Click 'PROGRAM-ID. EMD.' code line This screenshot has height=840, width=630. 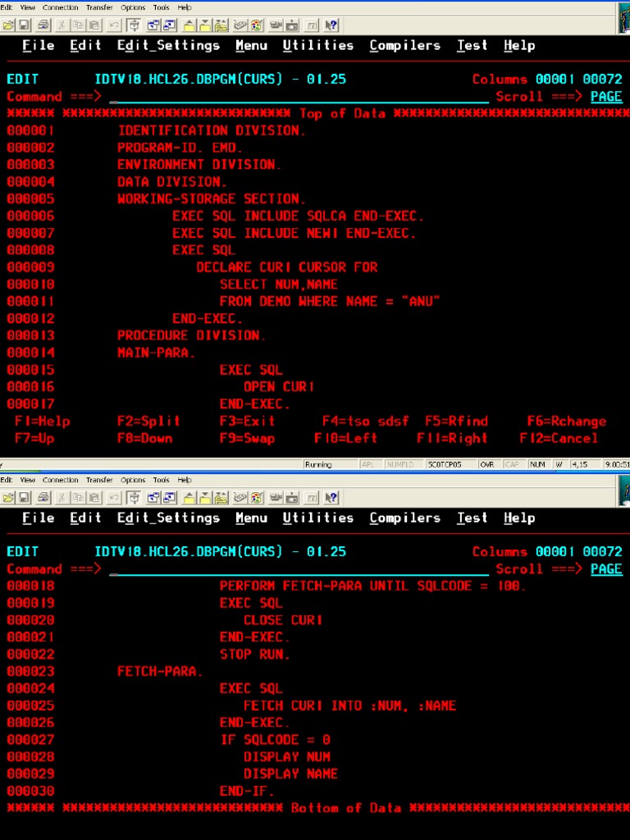(180, 148)
